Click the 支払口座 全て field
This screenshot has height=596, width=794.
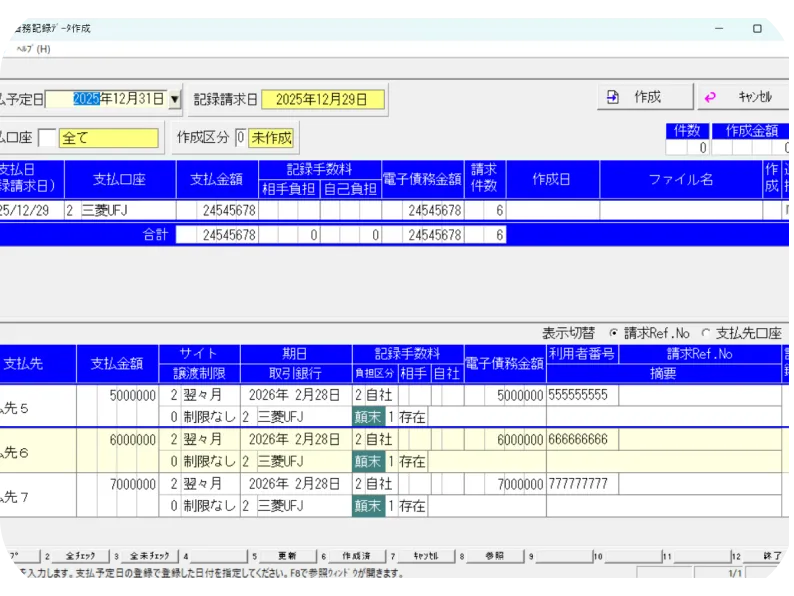(x=108, y=138)
